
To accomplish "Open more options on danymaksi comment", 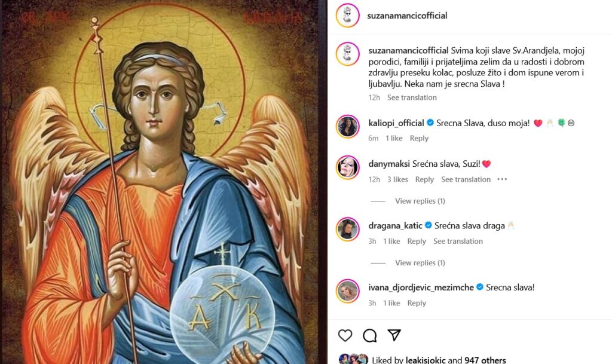I will tap(502, 179).
